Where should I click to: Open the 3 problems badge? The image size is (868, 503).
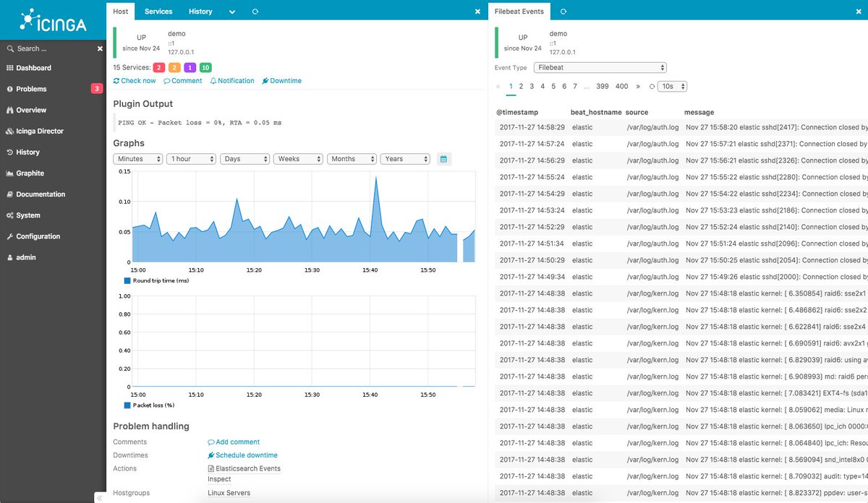96,89
